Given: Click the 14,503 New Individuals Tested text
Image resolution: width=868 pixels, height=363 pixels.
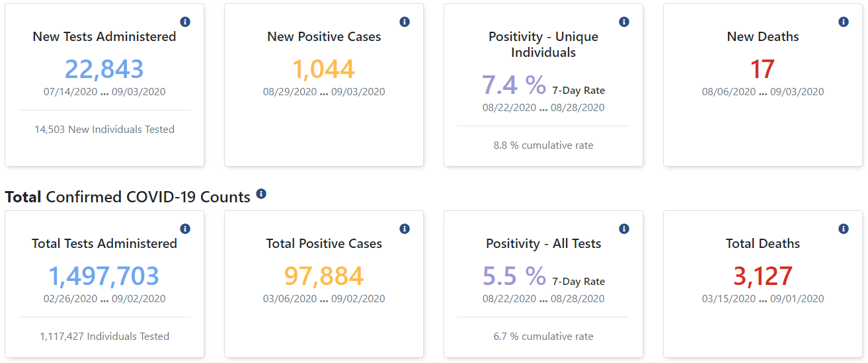Looking at the screenshot, I should (x=104, y=130).
